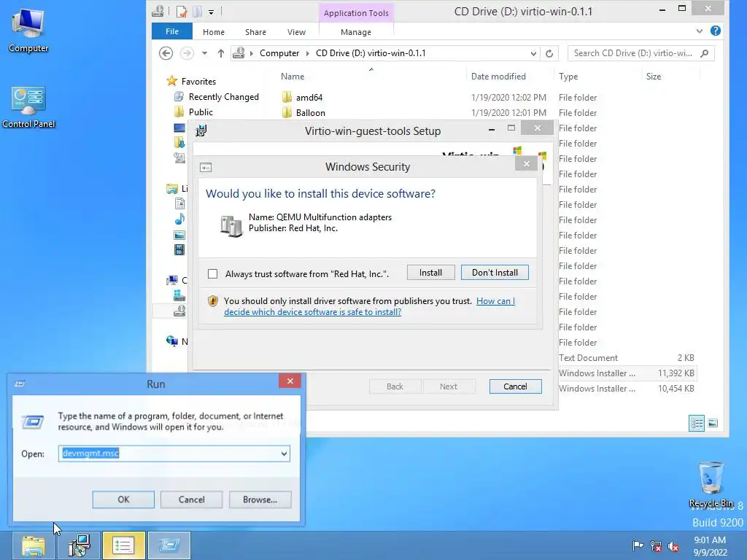This screenshot has width=747, height=560.
Task: Click Browse in the Run dialog
Action: coord(260,499)
